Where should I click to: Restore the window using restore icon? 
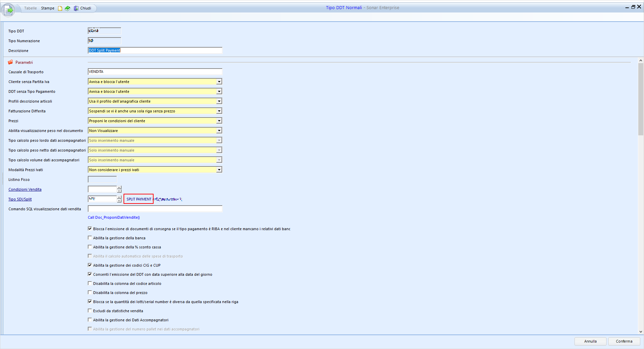(x=633, y=7)
